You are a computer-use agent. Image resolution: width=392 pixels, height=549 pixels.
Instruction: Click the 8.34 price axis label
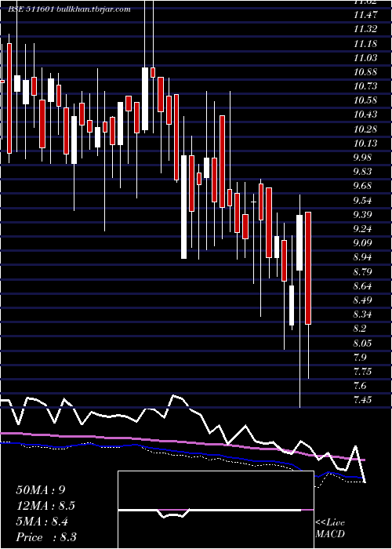tap(363, 314)
